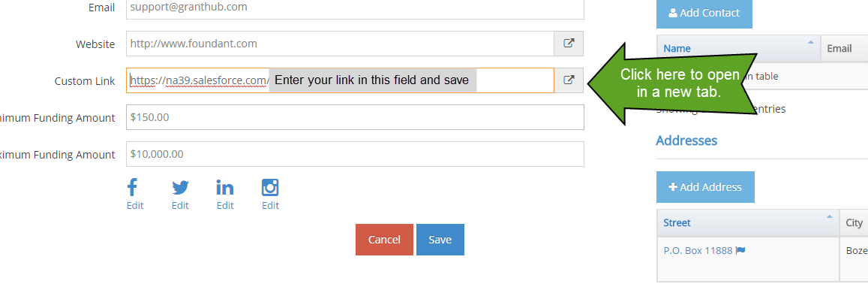Edit the Instagram link
The height and width of the screenshot is (296, 868).
pos(270,206)
